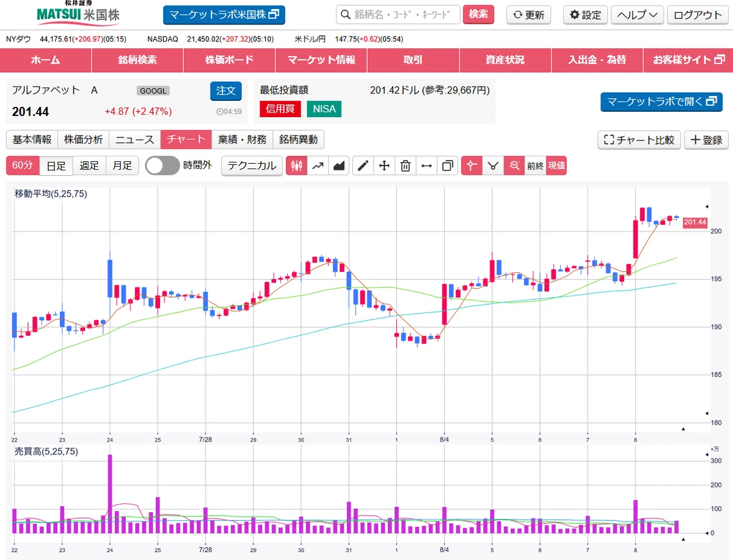Switch to the area chart type icon
This screenshot has height=560, width=733.
point(338,165)
